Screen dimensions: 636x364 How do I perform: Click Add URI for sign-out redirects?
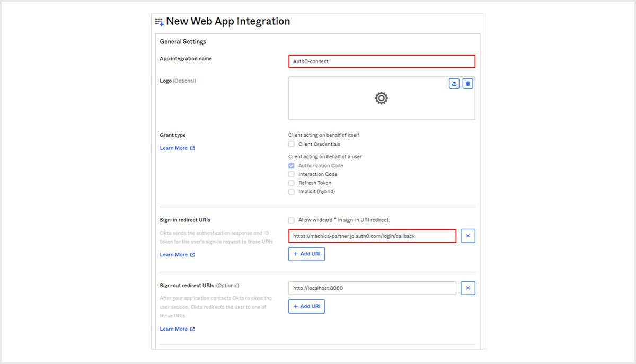click(x=306, y=306)
